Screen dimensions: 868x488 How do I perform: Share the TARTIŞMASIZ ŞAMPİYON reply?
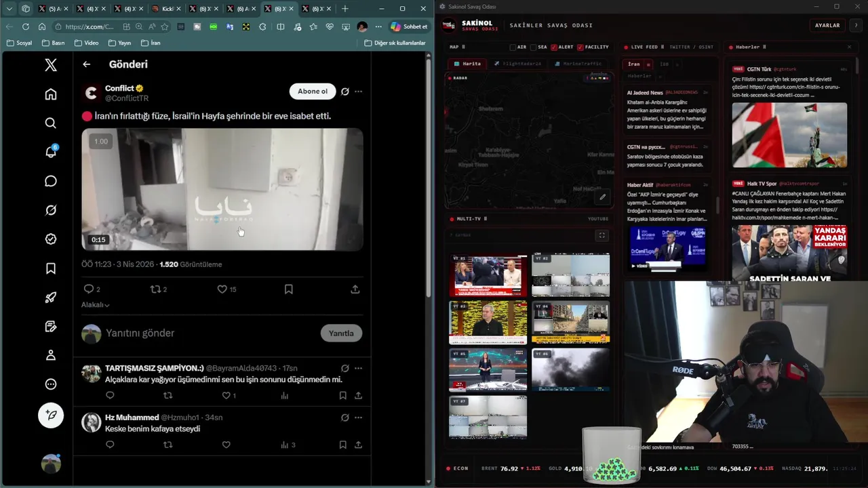[x=358, y=395]
